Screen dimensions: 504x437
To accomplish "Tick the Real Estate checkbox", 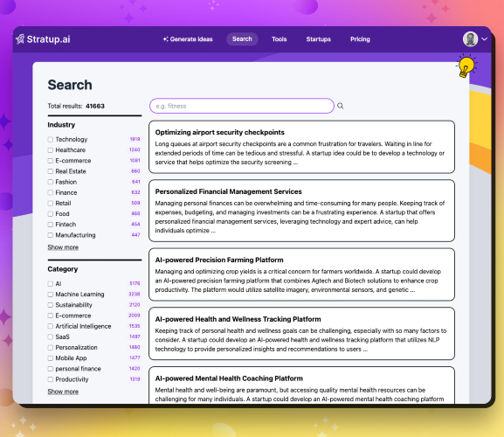I will click(51, 171).
